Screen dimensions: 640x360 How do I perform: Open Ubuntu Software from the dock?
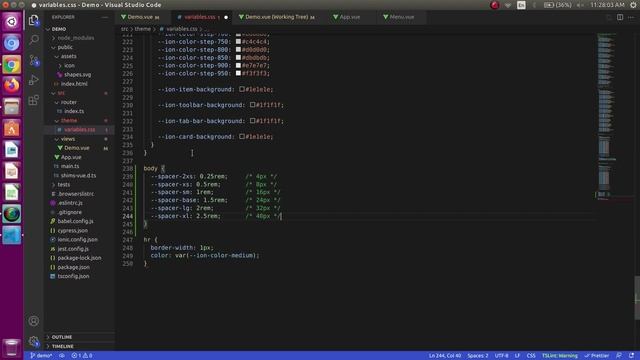pyautogui.click(x=11, y=129)
